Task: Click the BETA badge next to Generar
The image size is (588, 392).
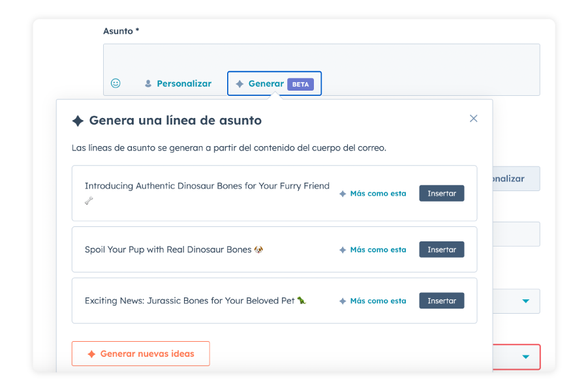Action: point(300,84)
